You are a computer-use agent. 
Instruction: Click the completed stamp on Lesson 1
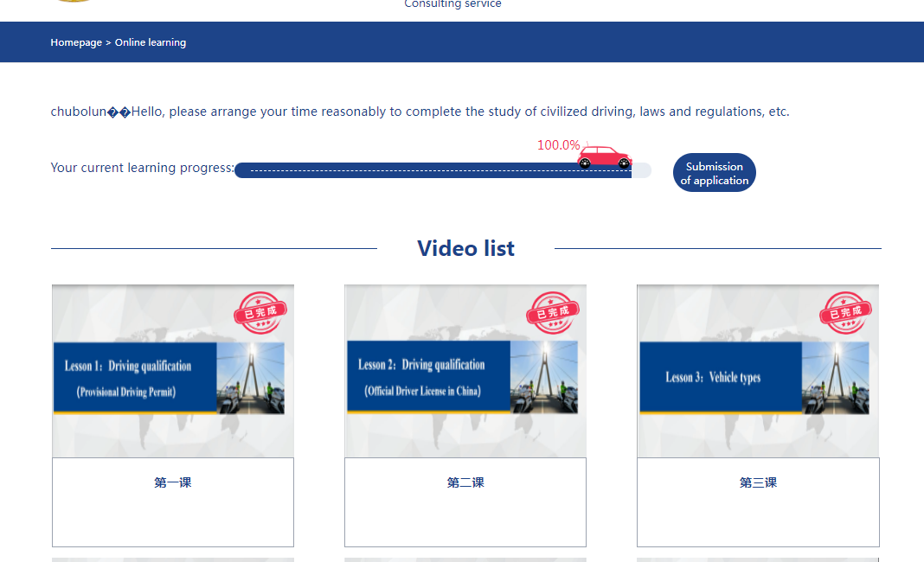pos(260,312)
